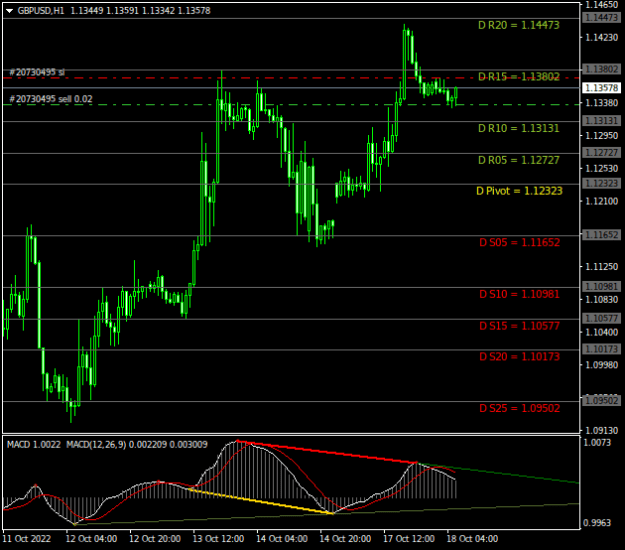The image size is (625, 550).
Task: Click the GBPUSD,H1 chart title text
Action: pos(41,11)
